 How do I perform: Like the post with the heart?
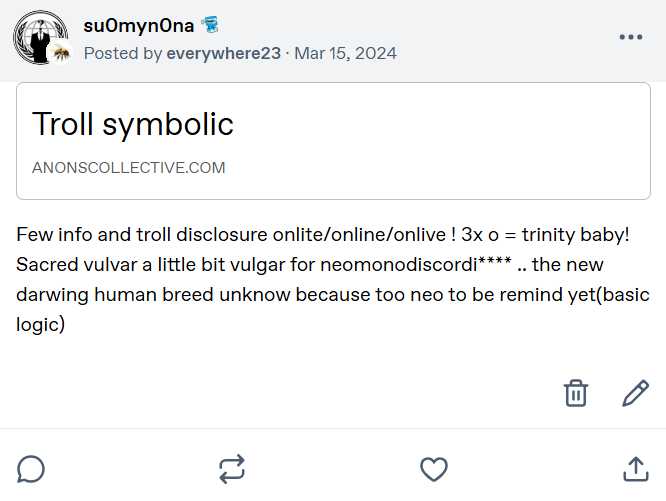[433, 468]
